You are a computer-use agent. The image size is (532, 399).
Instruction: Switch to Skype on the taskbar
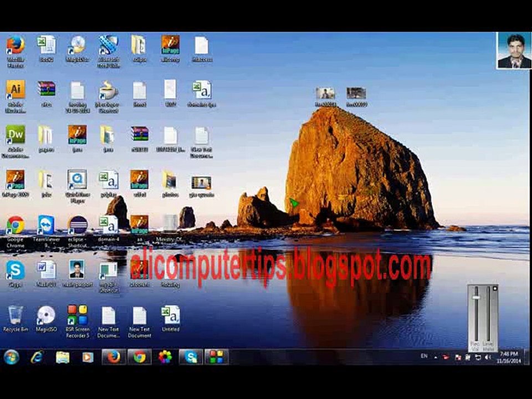click(191, 357)
